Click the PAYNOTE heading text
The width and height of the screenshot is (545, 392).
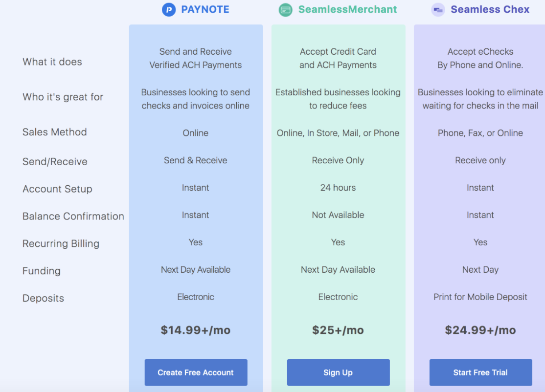(x=205, y=9)
